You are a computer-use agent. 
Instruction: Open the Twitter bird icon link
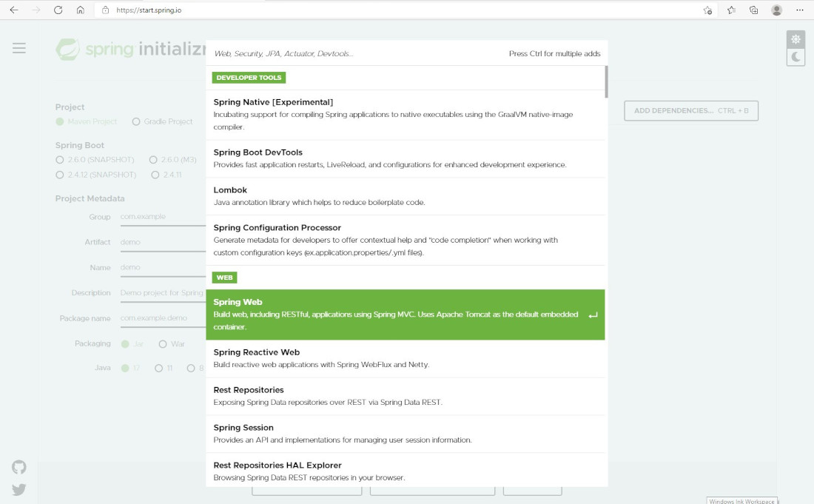pyautogui.click(x=19, y=489)
